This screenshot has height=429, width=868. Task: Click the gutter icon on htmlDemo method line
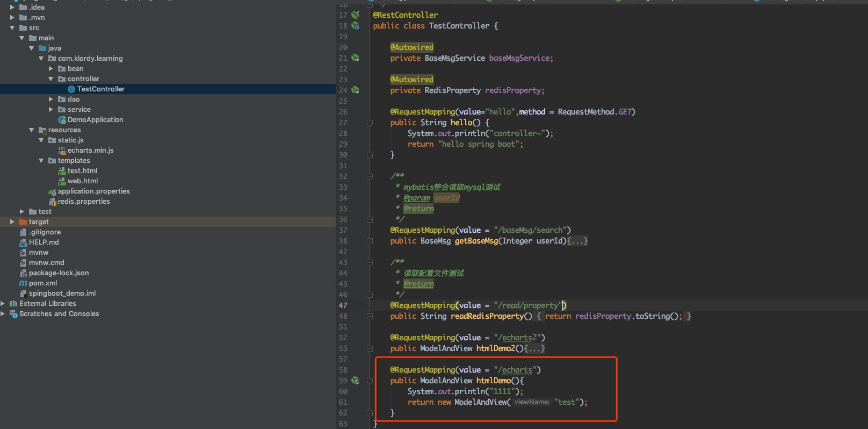pos(355,381)
